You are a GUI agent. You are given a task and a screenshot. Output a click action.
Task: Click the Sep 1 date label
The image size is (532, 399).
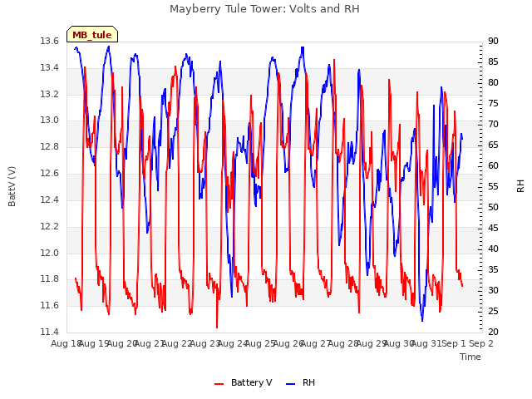454,343
